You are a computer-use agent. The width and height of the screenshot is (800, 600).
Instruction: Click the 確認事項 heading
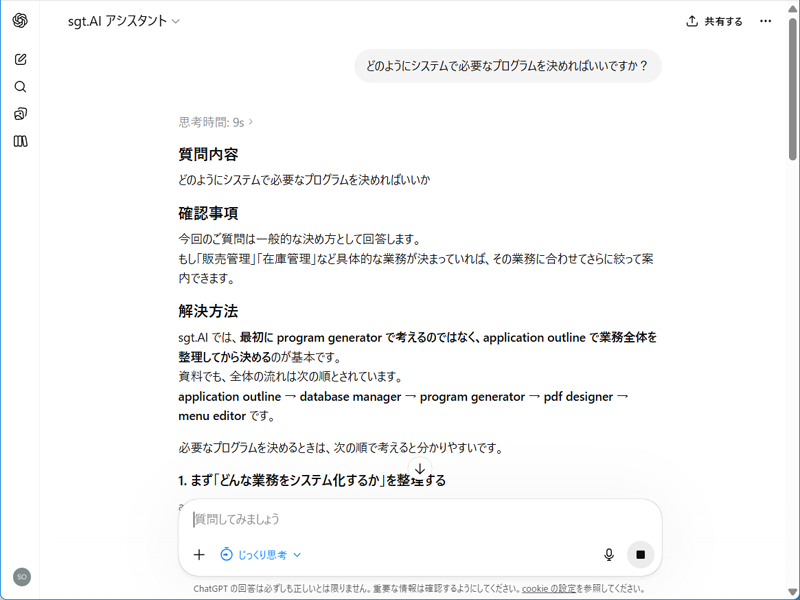[208, 213]
